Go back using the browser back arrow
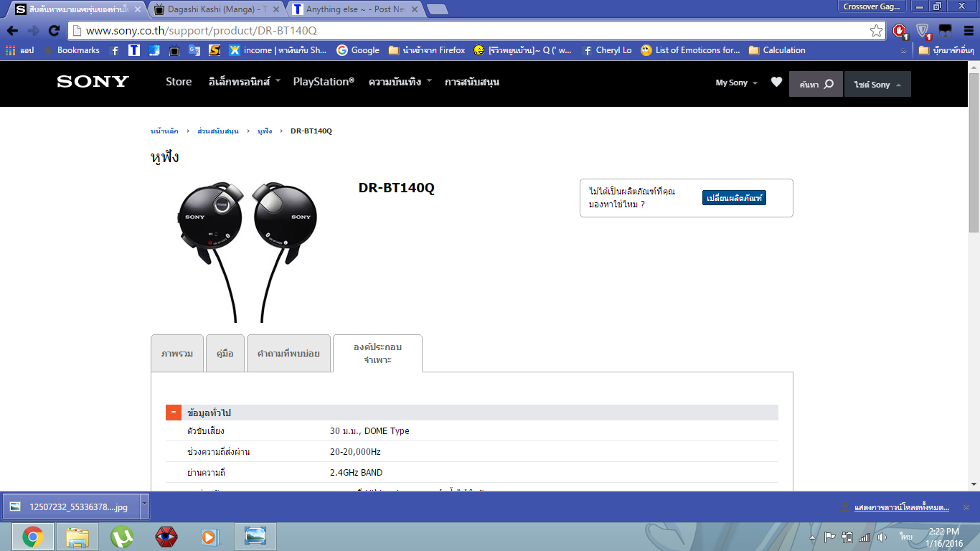The image size is (980, 551). click(x=12, y=31)
